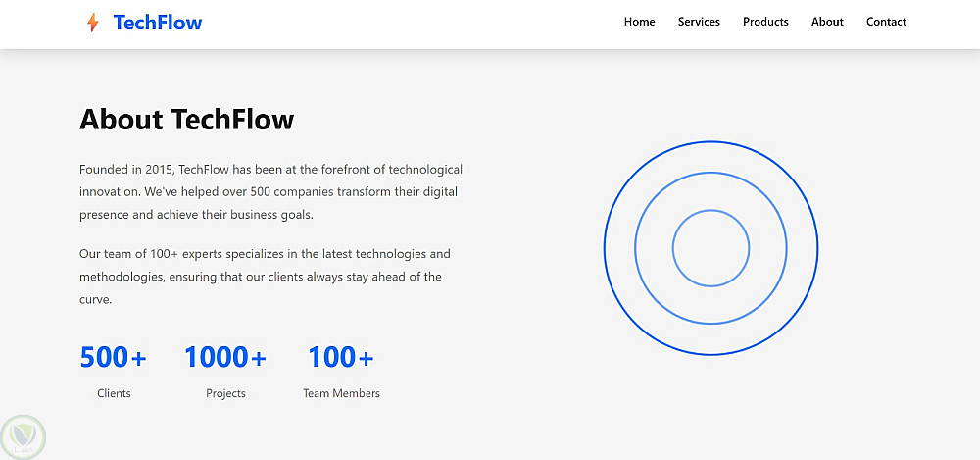Click the paragraph starting "Founded in 2015"
Viewport: 980px width, 460px height.
click(271, 192)
